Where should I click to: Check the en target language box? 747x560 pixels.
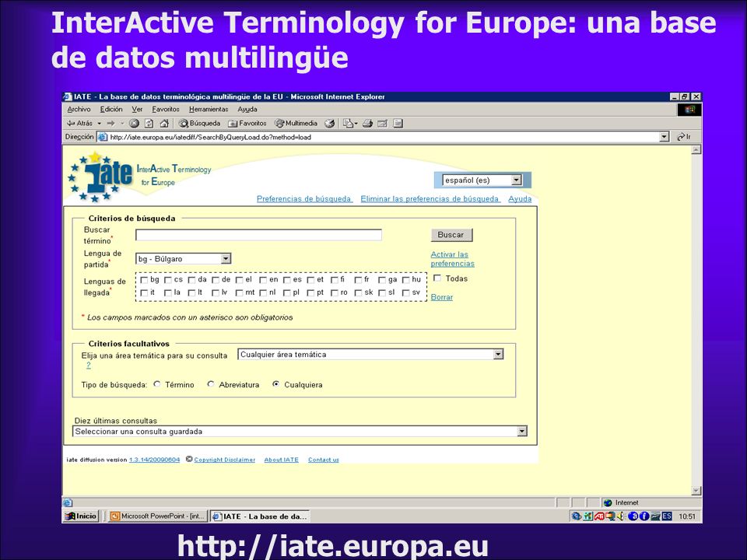pos(263,280)
